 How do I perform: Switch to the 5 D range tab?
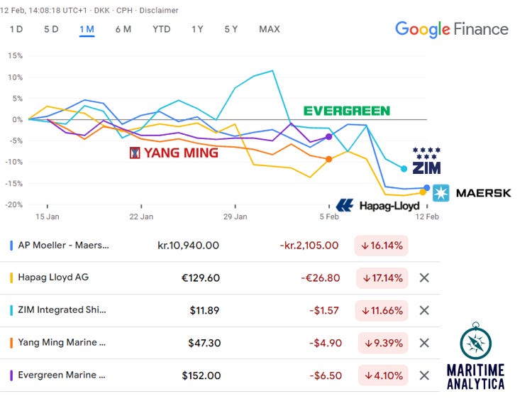tap(51, 29)
